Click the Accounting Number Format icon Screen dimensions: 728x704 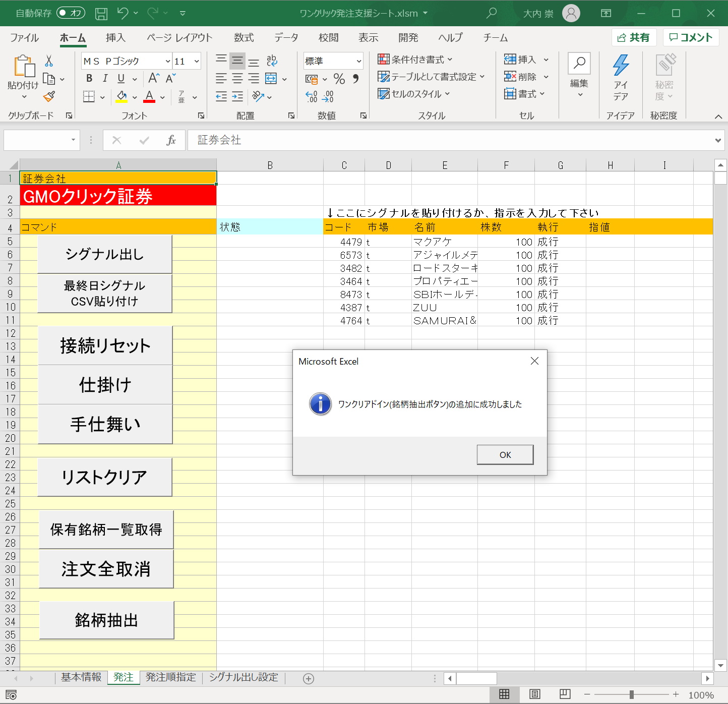coord(312,79)
